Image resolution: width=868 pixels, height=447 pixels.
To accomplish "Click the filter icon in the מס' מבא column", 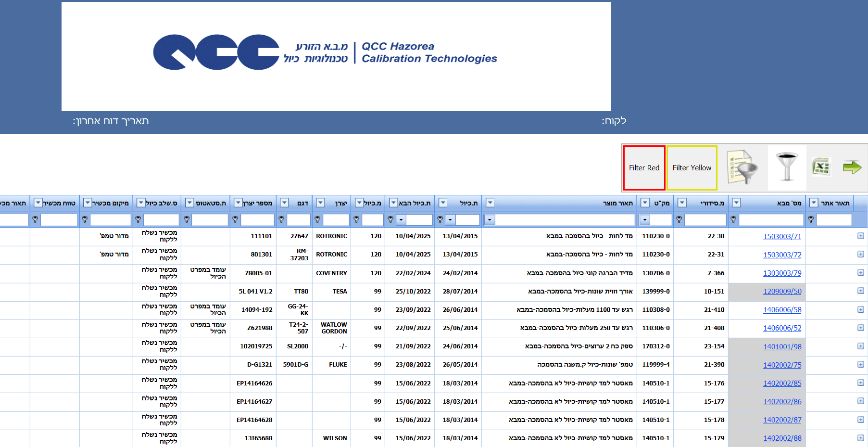I will (733, 220).
